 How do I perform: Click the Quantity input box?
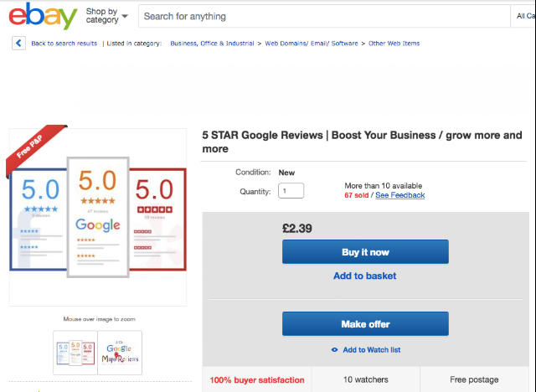pyautogui.click(x=291, y=191)
